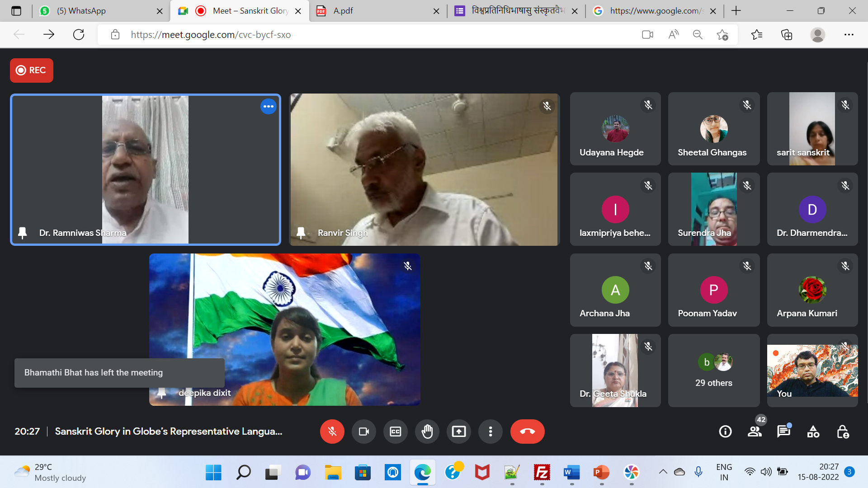Click the red REC recording indicator
This screenshot has width=868, height=488.
pos(32,70)
